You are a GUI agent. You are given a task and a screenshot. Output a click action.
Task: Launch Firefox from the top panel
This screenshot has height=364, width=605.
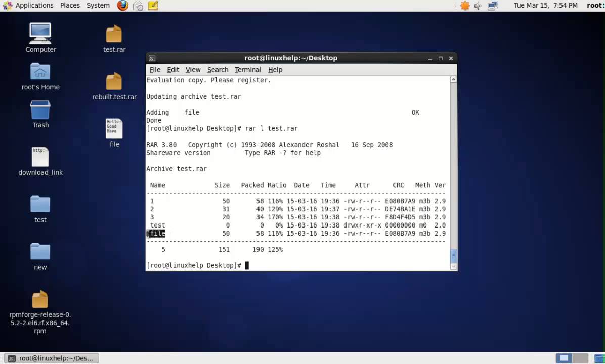(x=123, y=6)
